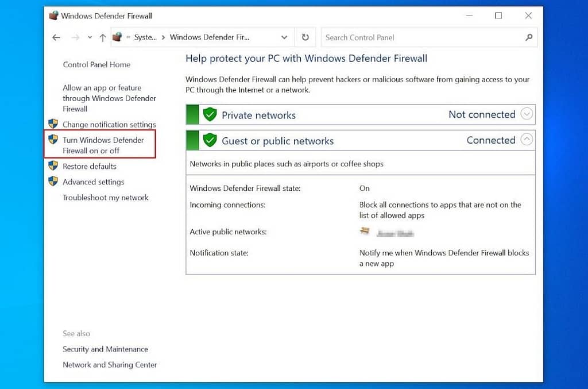Click the active public network bench icon
588x389 pixels.
click(365, 231)
